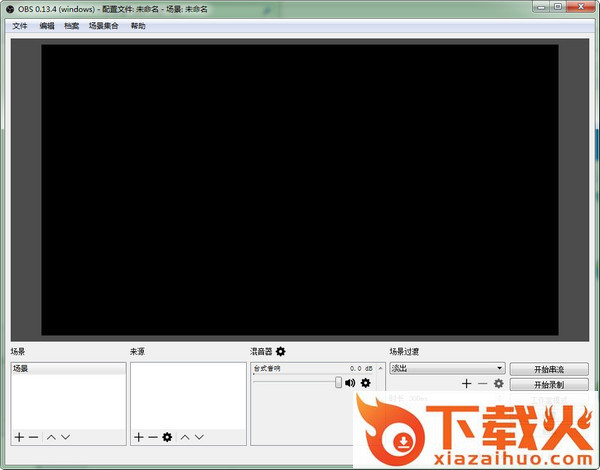This screenshot has height=470, width=600.
Task: Open mixer settings gear next to 混音器
Action: point(281,351)
